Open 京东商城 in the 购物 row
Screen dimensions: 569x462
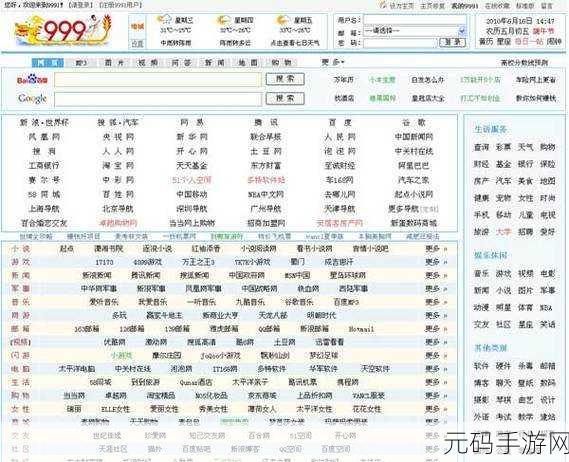[262, 396]
